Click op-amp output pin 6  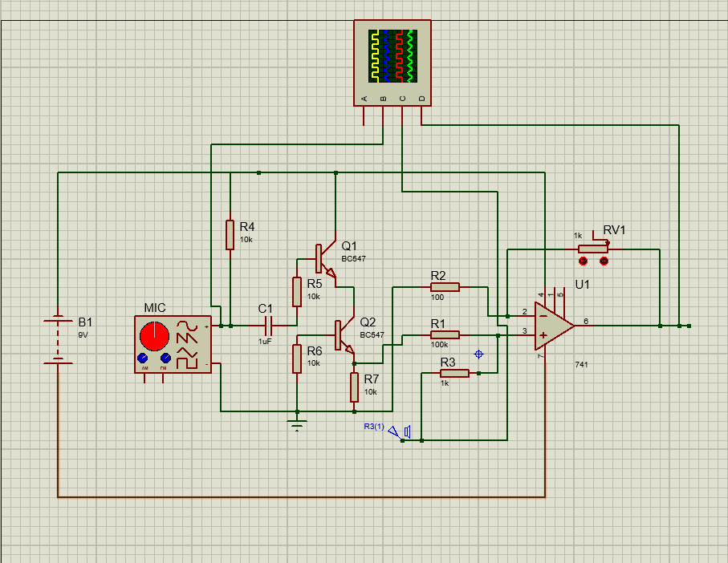[x=584, y=326]
